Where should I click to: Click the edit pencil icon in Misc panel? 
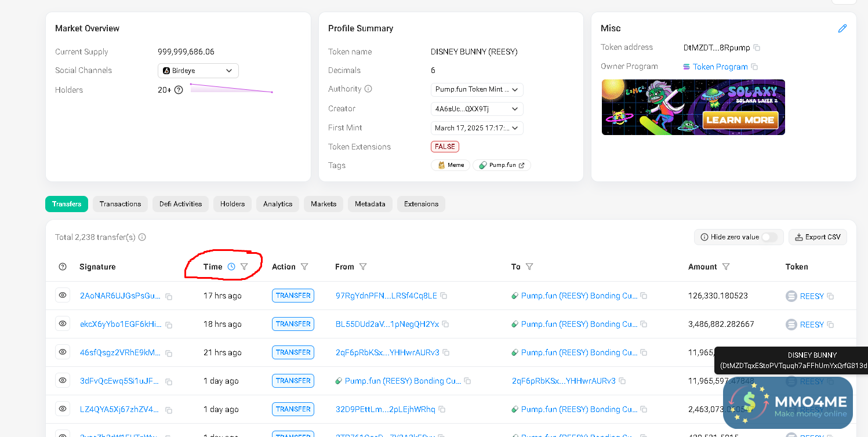tap(842, 28)
